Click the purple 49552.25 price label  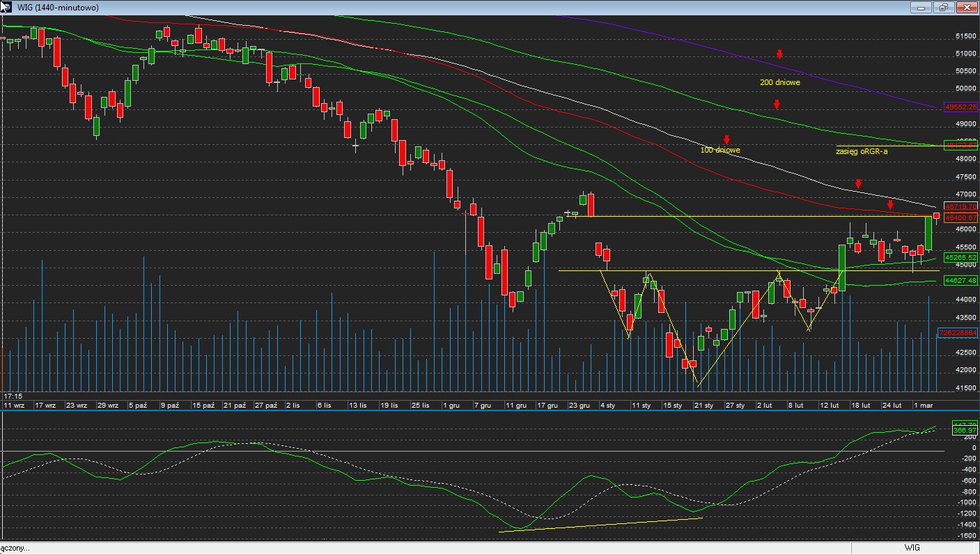(961, 107)
